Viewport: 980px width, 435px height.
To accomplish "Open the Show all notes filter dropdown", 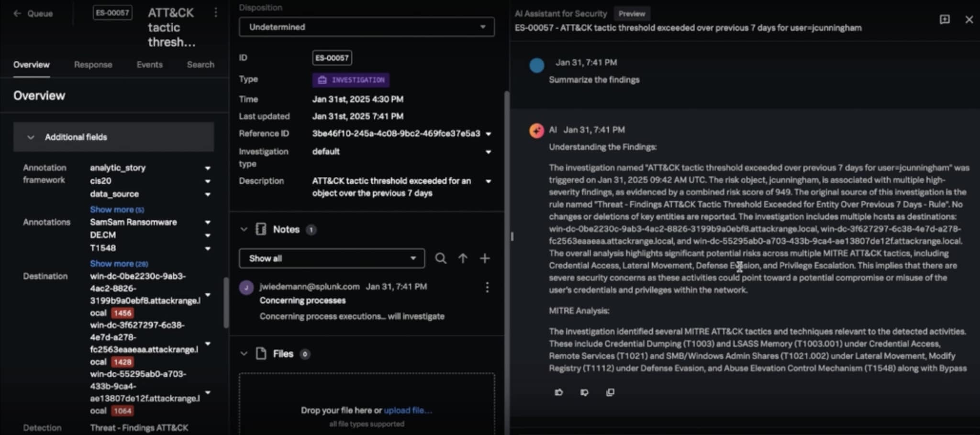I will pyautogui.click(x=332, y=258).
